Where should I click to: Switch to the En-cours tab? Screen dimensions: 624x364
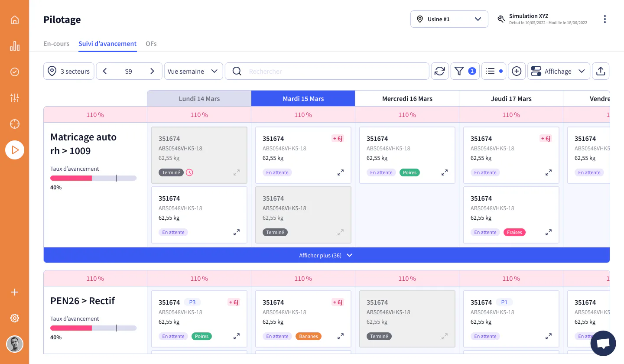(x=56, y=44)
